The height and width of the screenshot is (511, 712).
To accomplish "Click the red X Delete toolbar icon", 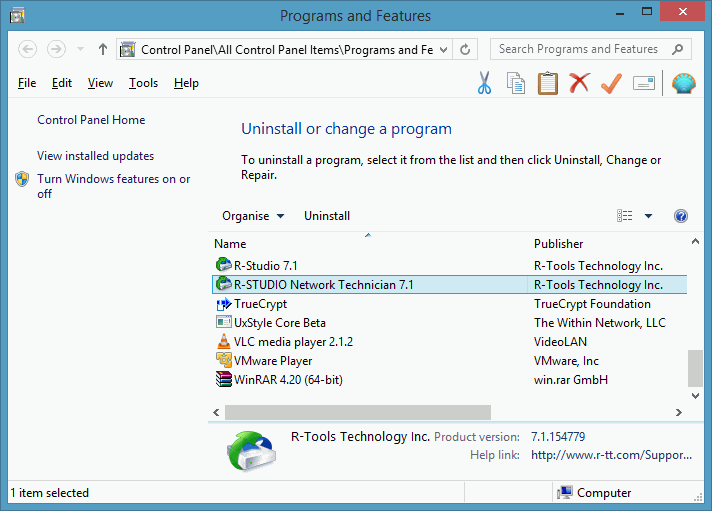I will pos(579,83).
